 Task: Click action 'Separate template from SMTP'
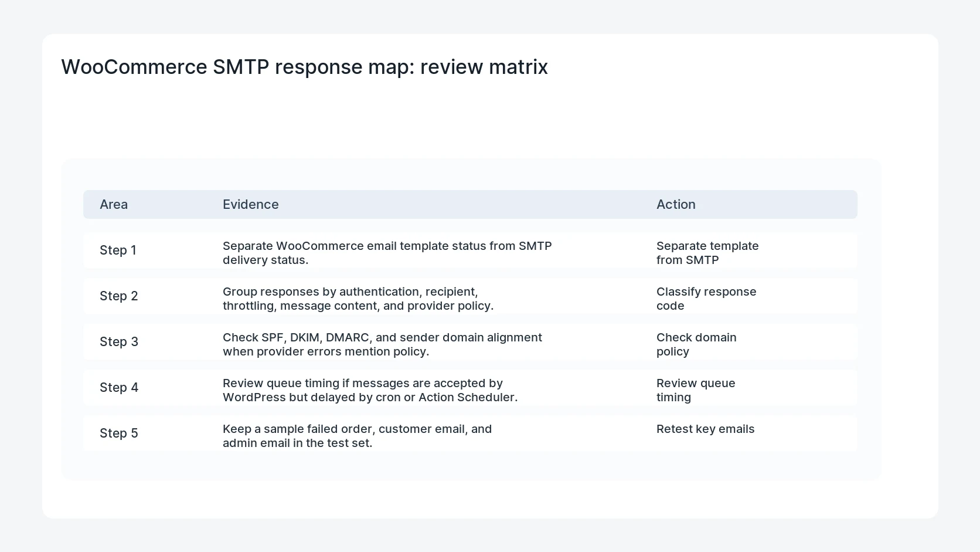(707, 253)
